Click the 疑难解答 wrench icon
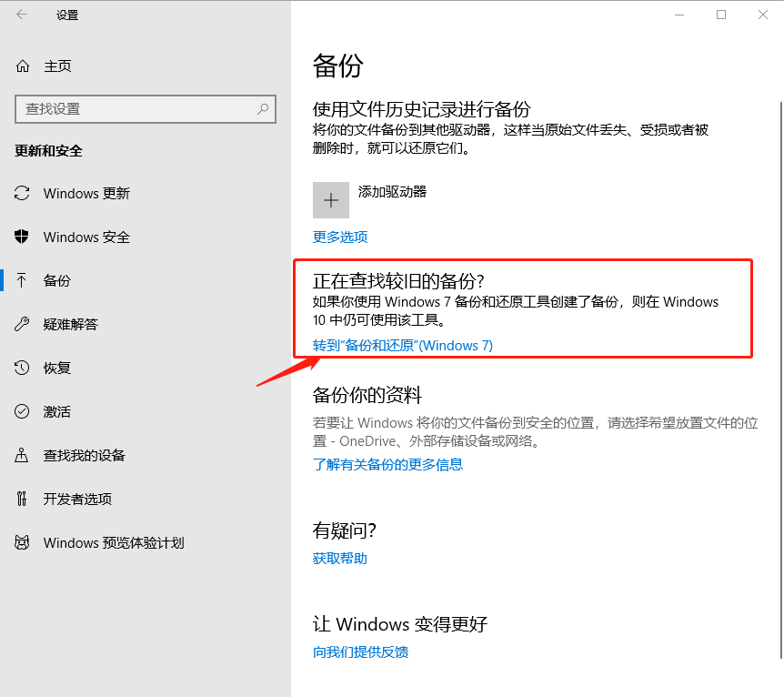784x697 pixels. (22, 324)
